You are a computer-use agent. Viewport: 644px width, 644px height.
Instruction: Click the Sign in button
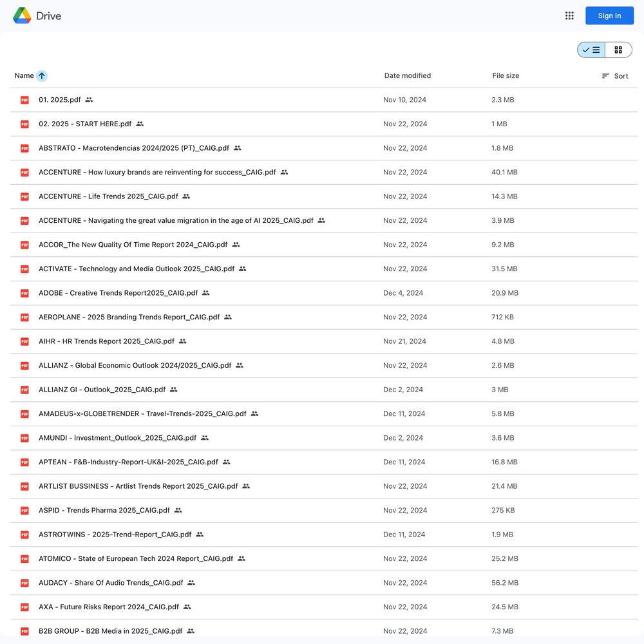click(x=609, y=15)
